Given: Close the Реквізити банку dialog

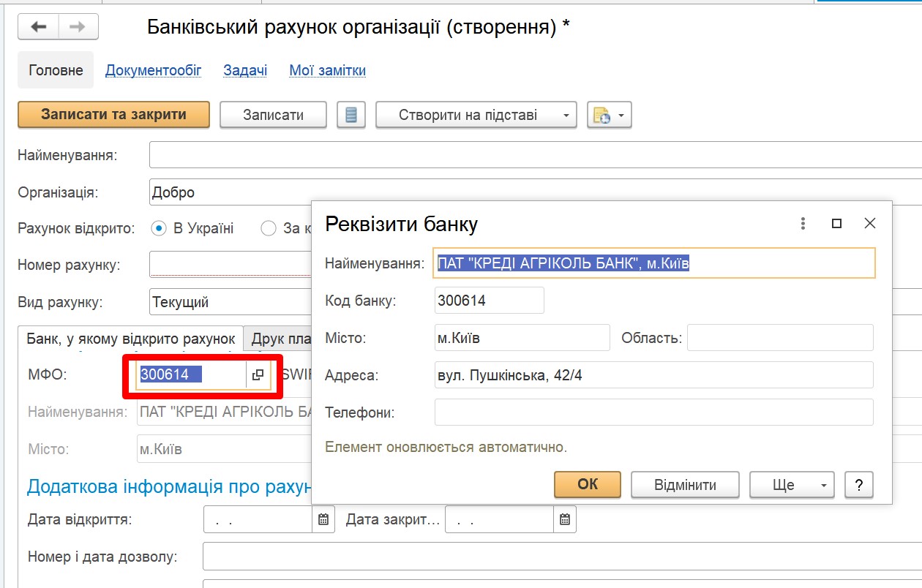Looking at the screenshot, I should 870,223.
